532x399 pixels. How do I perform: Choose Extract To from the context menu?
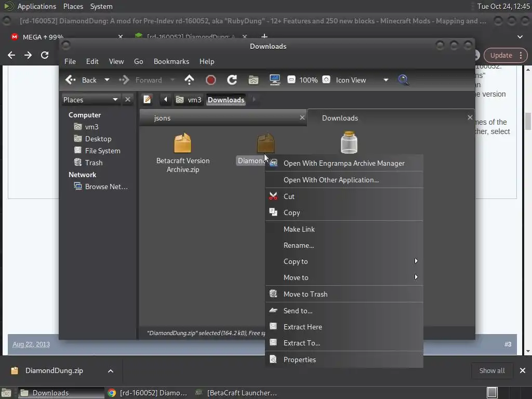pyautogui.click(x=344, y=343)
